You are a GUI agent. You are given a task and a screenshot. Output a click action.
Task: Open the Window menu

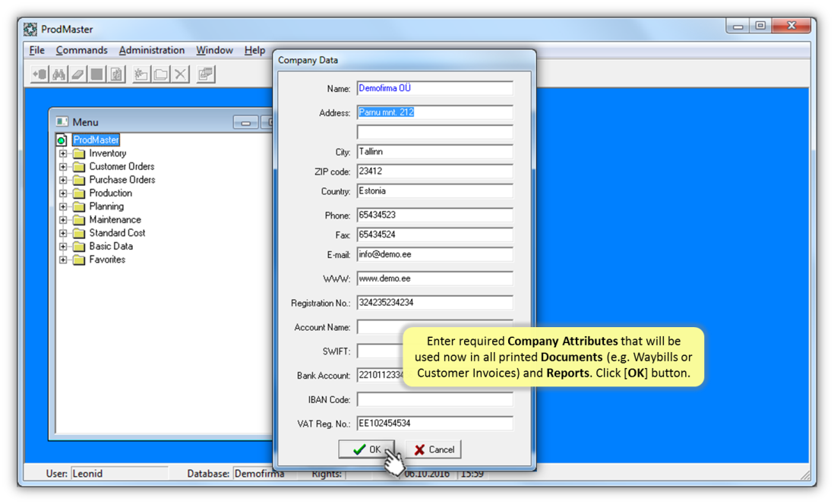[214, 50]
